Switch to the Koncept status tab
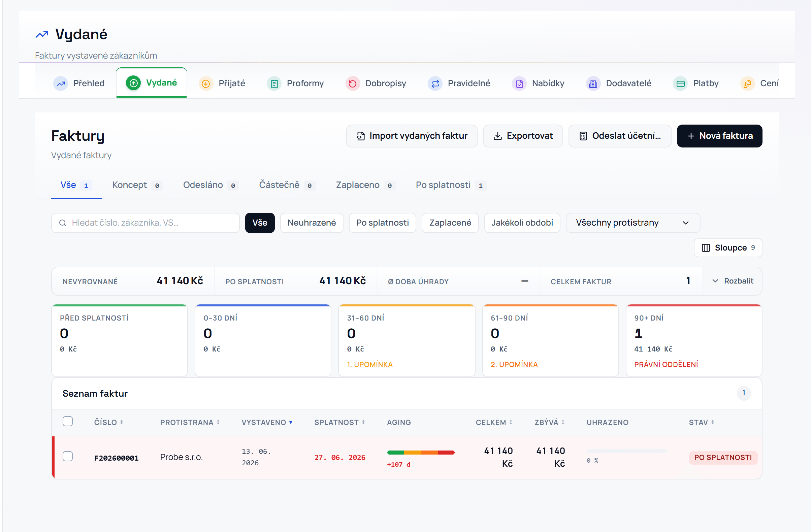Image resolution: width=811 pixels, height=532 pixels. [137, 185]
